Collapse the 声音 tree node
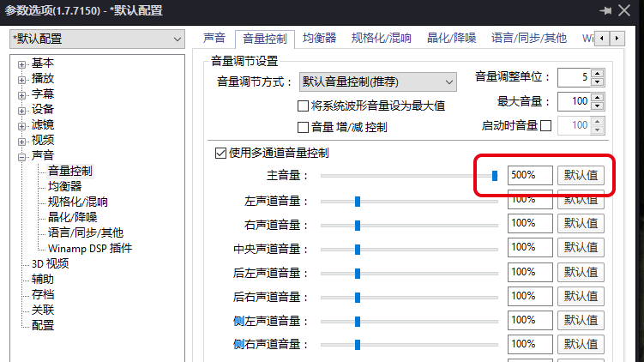Screen dimensions: 644x362 (21, 156)
